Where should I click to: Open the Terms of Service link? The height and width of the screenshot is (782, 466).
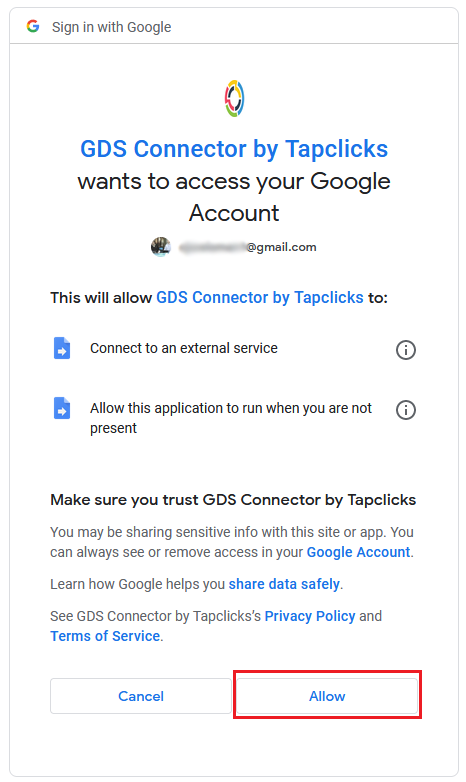click(105, 636)
